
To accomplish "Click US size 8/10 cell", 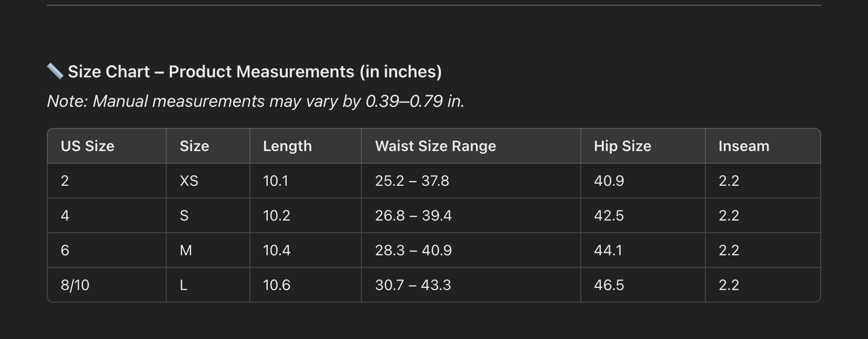I will tap(75, 285).
